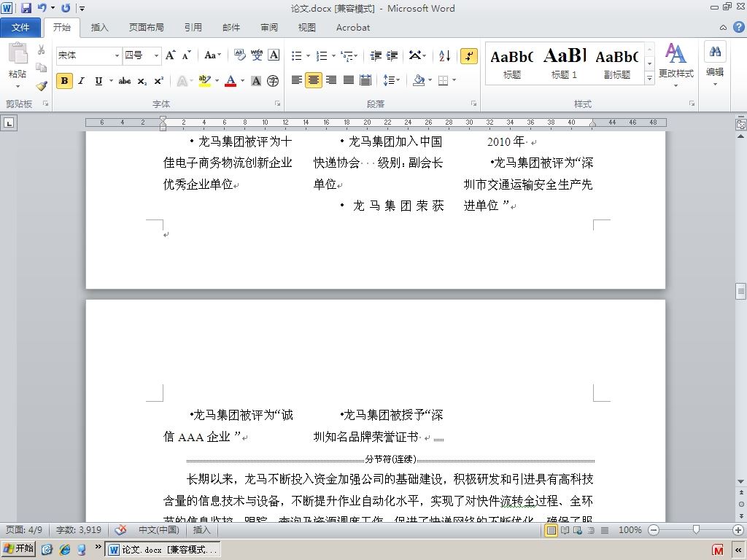Image resolution: width=747 pixels, height=560 pixels.
Task: Switch to the 插入 Insert tab
Action: pyautogui.click(x=99, y=27)
